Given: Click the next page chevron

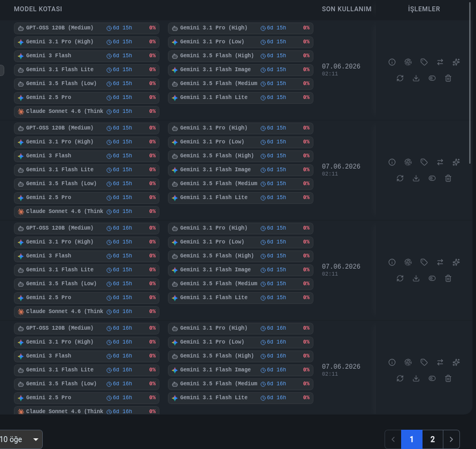Looking at the screenshot, I should (451, 439).
